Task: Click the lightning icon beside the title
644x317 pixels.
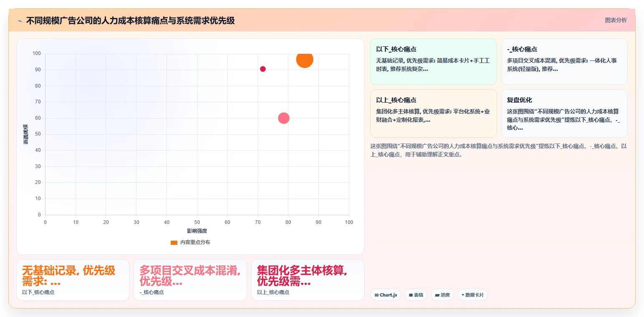Action: coord(20,21)
